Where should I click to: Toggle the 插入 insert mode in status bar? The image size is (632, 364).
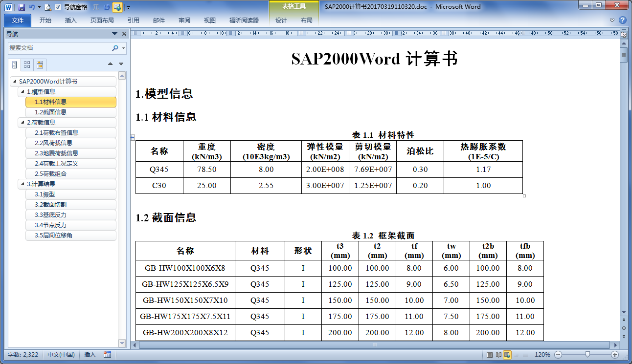[90, 355]
